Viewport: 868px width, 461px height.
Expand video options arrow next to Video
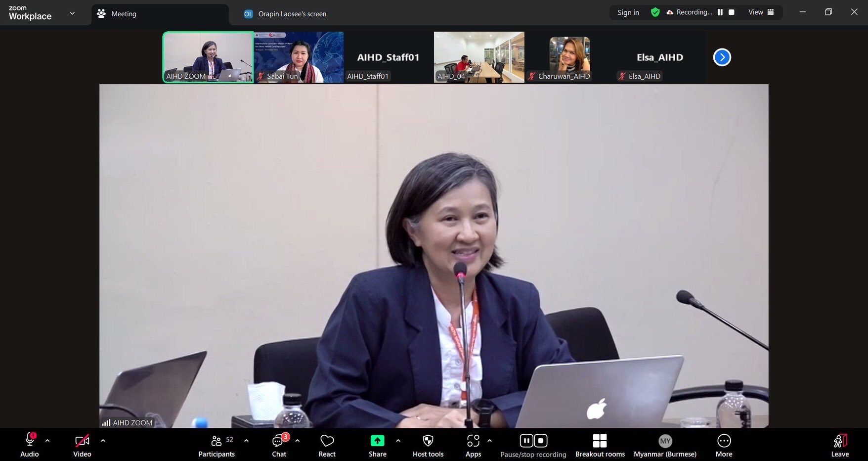(103, 440)
